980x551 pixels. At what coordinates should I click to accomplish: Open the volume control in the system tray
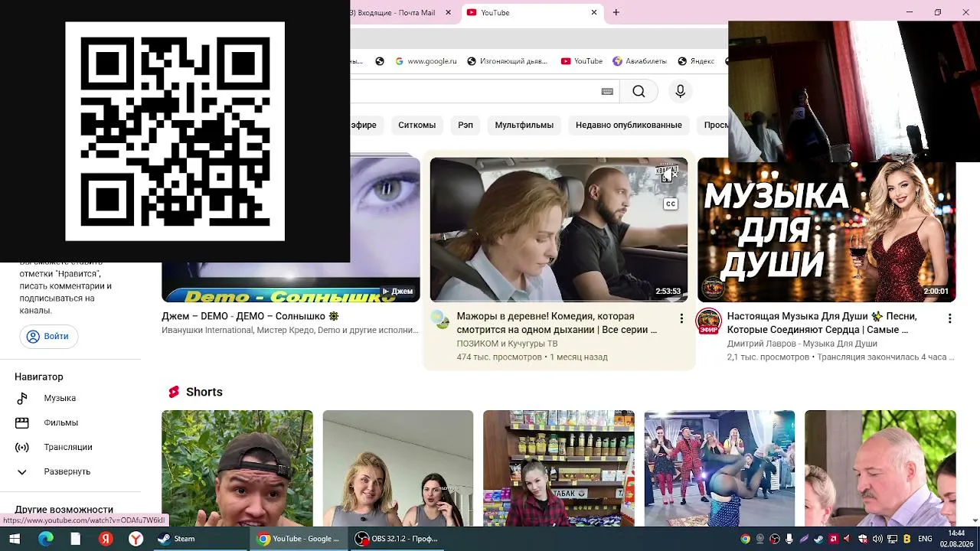(x=877, y=539)
